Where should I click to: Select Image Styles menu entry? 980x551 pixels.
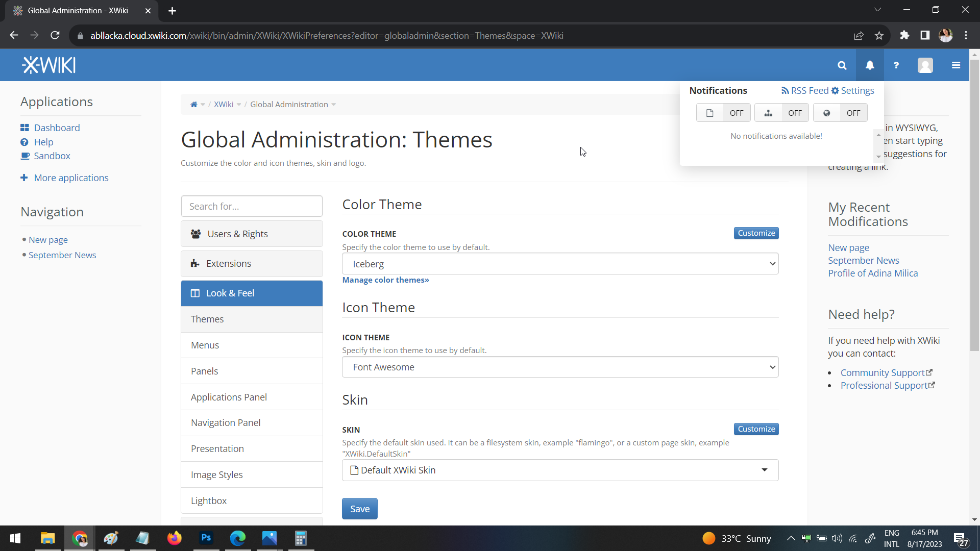pos(252,474)
